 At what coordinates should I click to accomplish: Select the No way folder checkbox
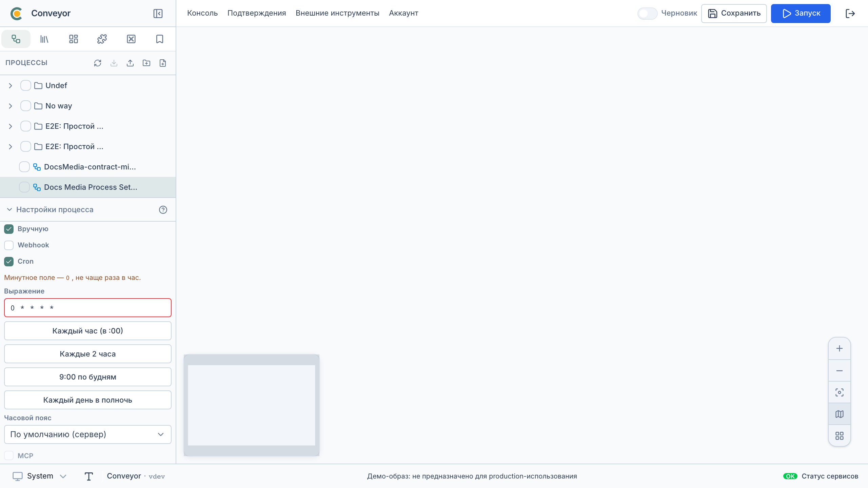(26, 106)
